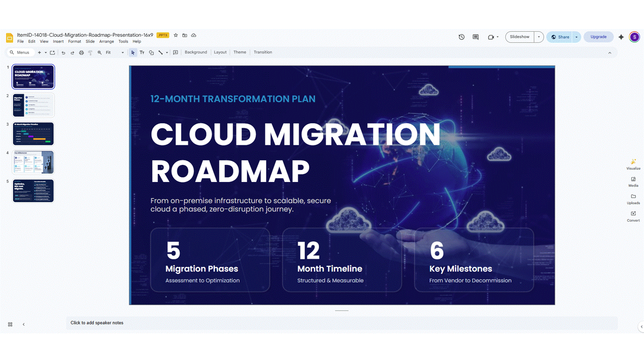Print the presentation

click(x=81, y=52)
